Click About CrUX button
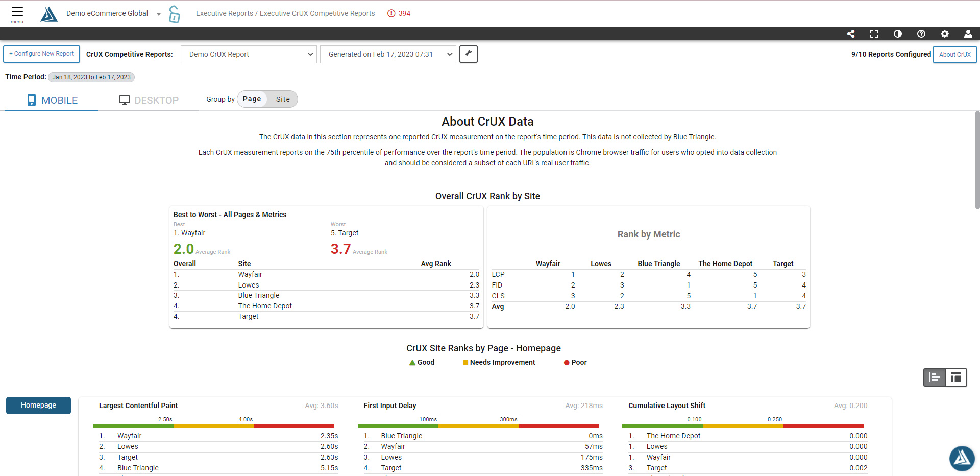The width and height of the screenshot is (980, 476). click(x=955, y=55)
